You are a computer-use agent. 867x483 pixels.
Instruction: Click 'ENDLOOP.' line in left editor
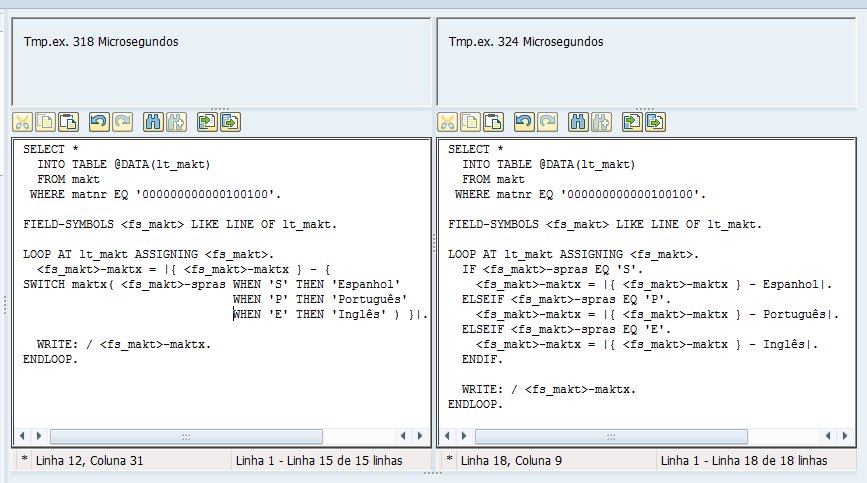click(x=50, y=359)
